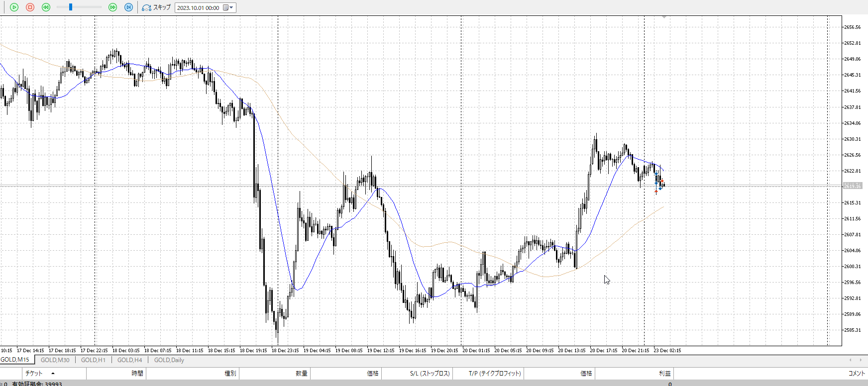The width and height of the screenshot is (868, 386).
Task: Switch to the GOLD,M30 chart tab
Action: coord(55,360)
